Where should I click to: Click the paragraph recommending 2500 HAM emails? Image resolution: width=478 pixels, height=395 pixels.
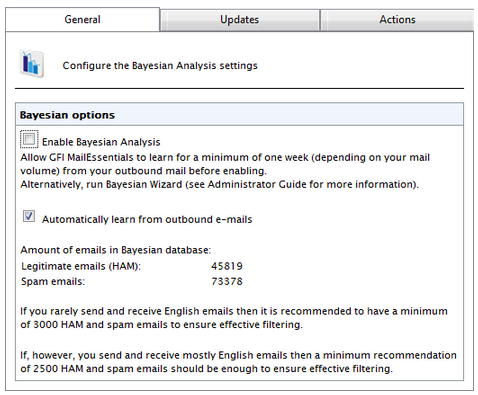(238, 362)
